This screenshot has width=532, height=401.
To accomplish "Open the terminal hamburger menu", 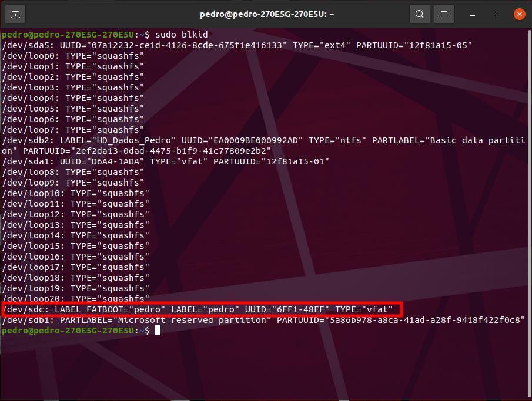I will tap(444, 14).
